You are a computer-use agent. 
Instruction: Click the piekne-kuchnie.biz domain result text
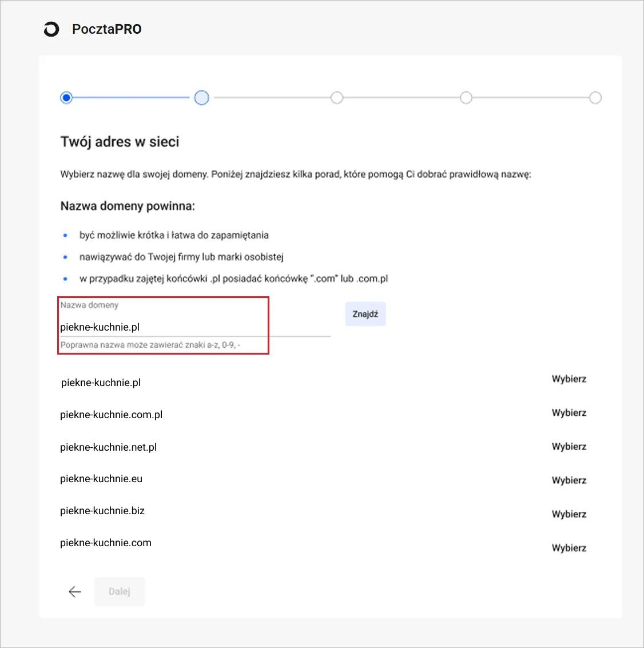102,511
